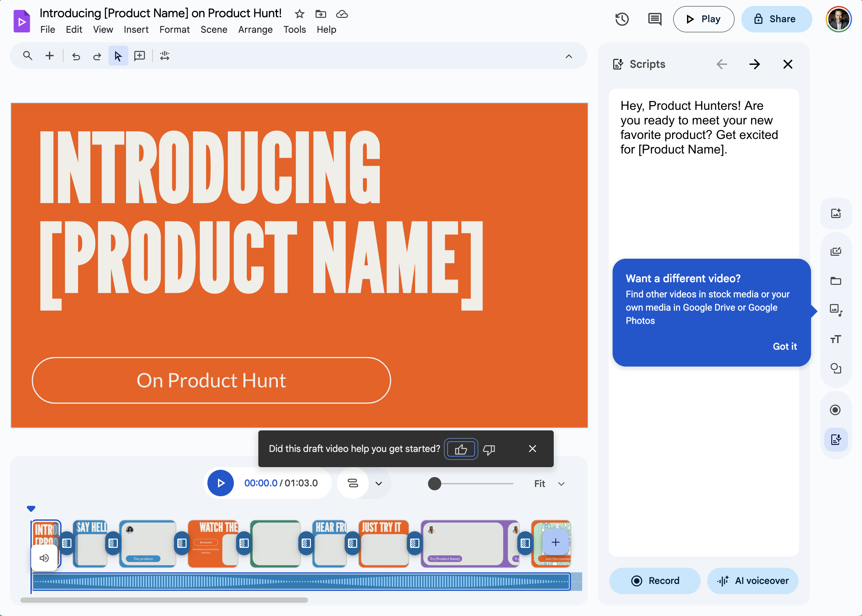This screenshot has height=616, width=862.
Task: Dismiss the draft video feedback toast
Action: tap(533, 449)
